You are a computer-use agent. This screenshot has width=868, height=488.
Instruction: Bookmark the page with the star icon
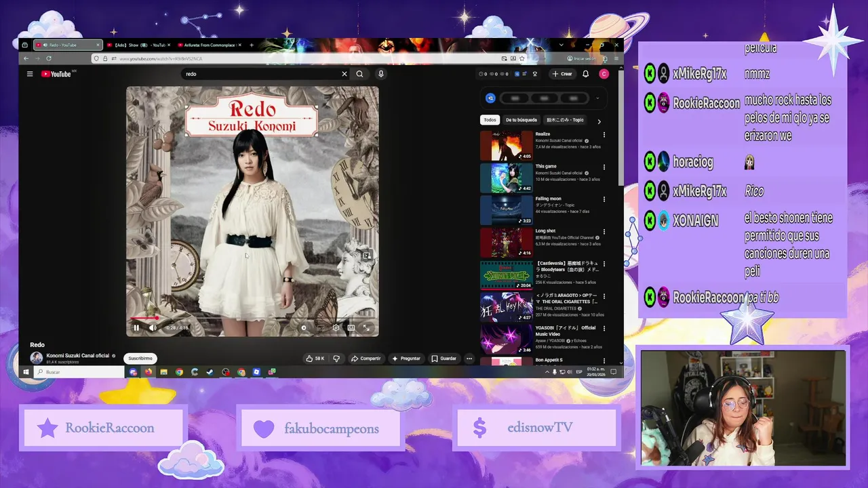click(522, 58)
